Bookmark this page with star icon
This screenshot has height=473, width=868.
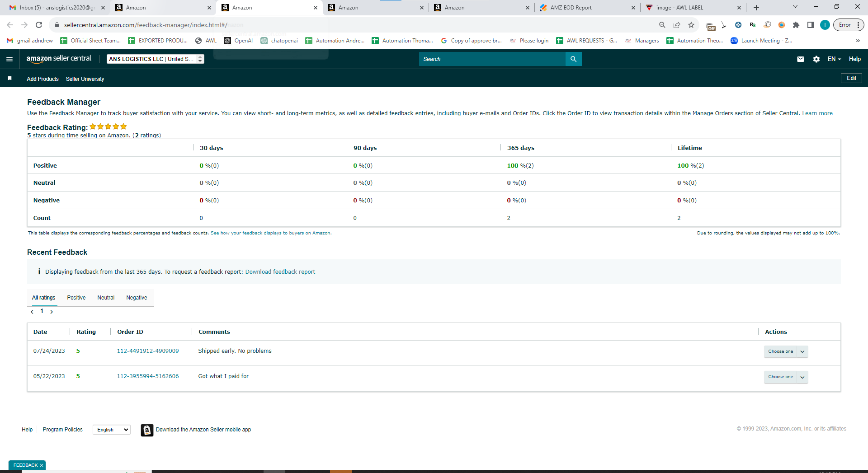pos(691,25)
